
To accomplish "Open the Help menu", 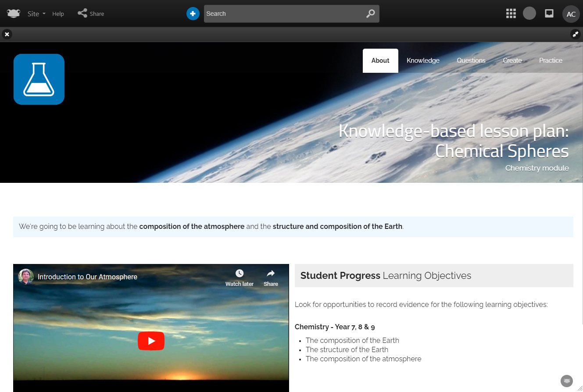I will tap(58, 14).
